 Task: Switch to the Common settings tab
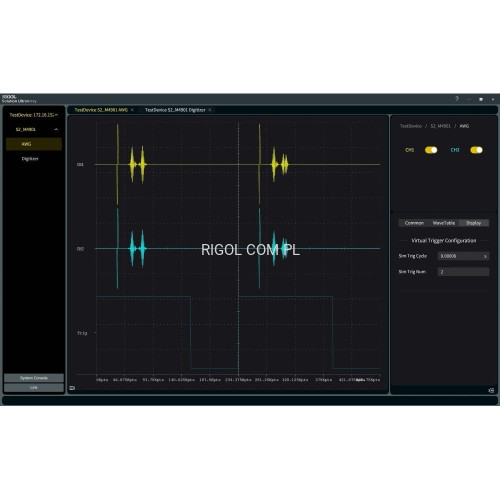pyautogui.click(x=414, y=223)
